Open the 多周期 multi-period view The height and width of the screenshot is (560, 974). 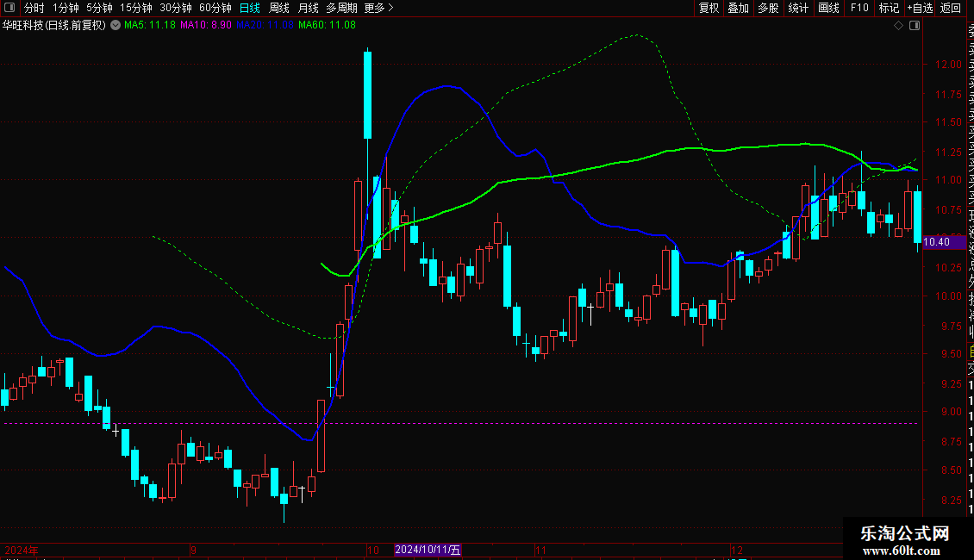tap(341, 8)
